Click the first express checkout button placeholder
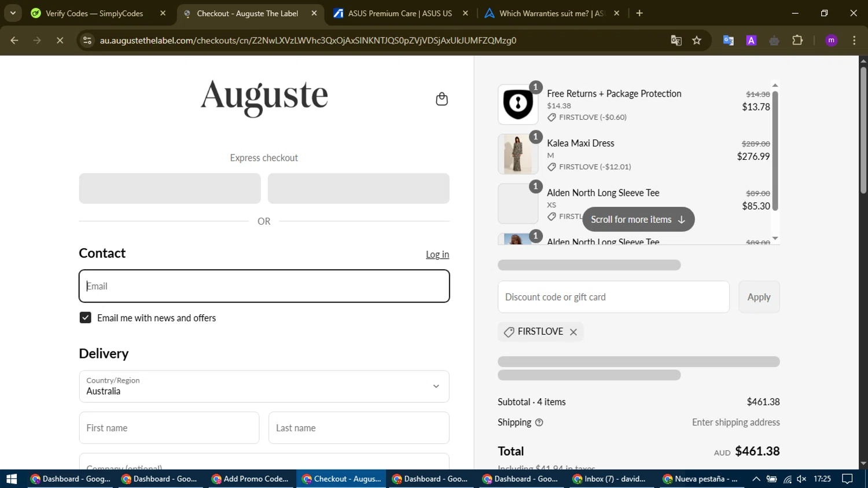 [170, 188]
